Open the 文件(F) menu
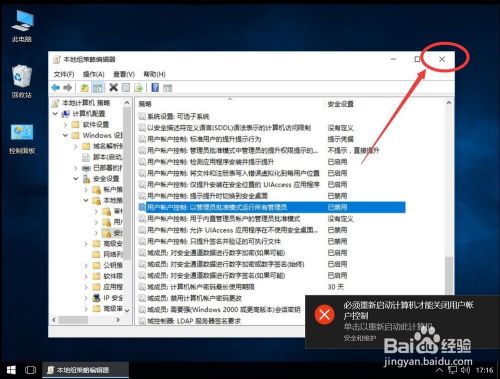 (64, 74)
